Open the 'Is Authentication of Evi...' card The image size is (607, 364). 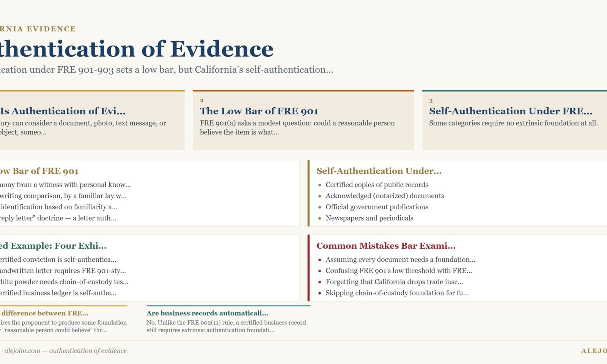point(92,120)
